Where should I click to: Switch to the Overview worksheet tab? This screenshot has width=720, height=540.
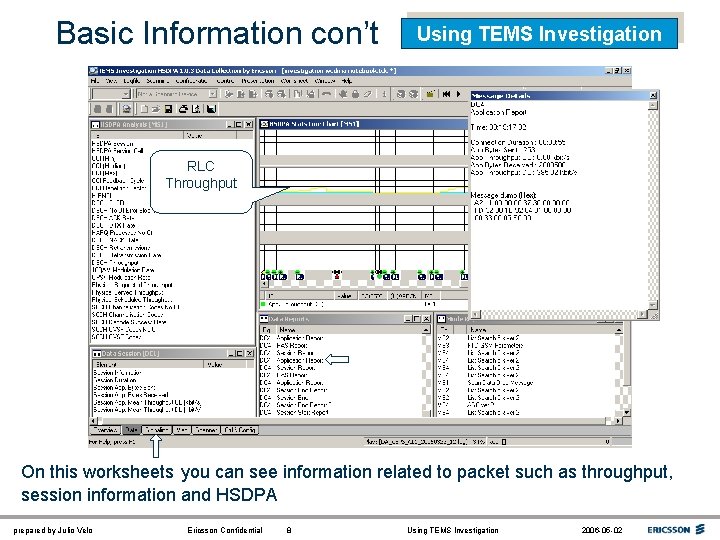[105, 430]
